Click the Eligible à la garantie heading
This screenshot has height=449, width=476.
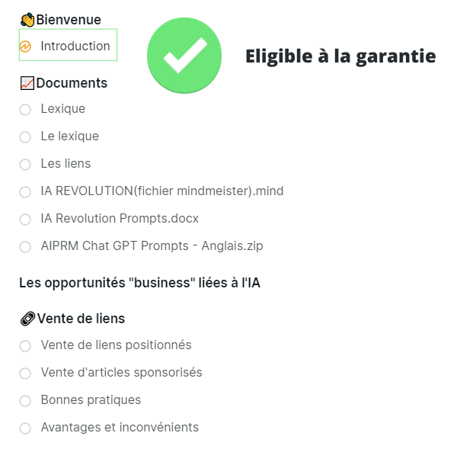click(x=340, y=56)
